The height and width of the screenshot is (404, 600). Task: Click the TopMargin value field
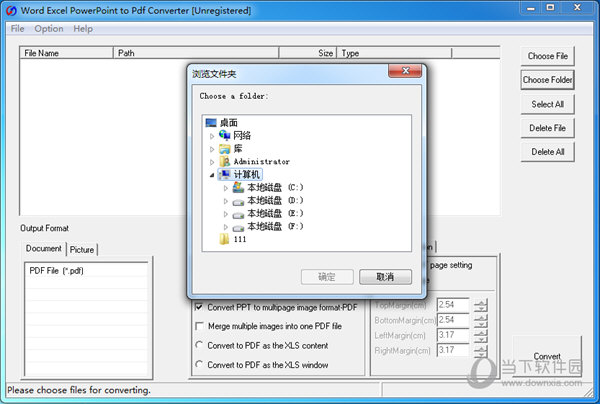click(x=453, y=305)
